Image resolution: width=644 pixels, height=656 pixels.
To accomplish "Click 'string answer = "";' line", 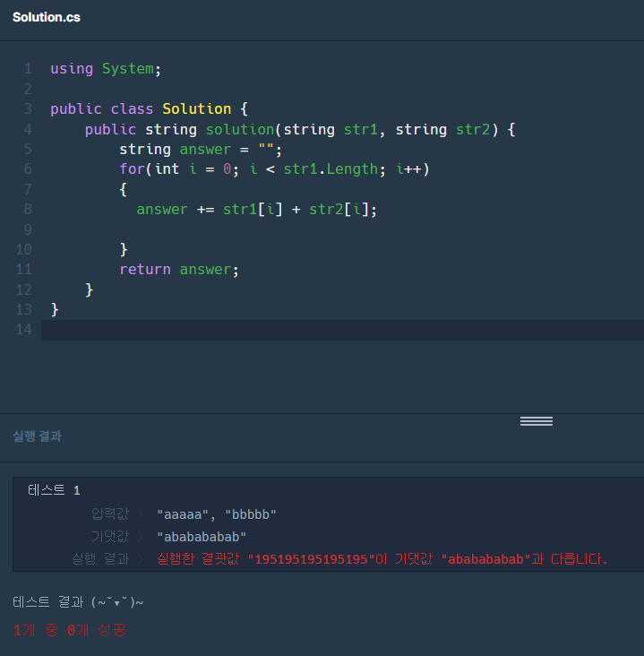I will pos(201,150).
